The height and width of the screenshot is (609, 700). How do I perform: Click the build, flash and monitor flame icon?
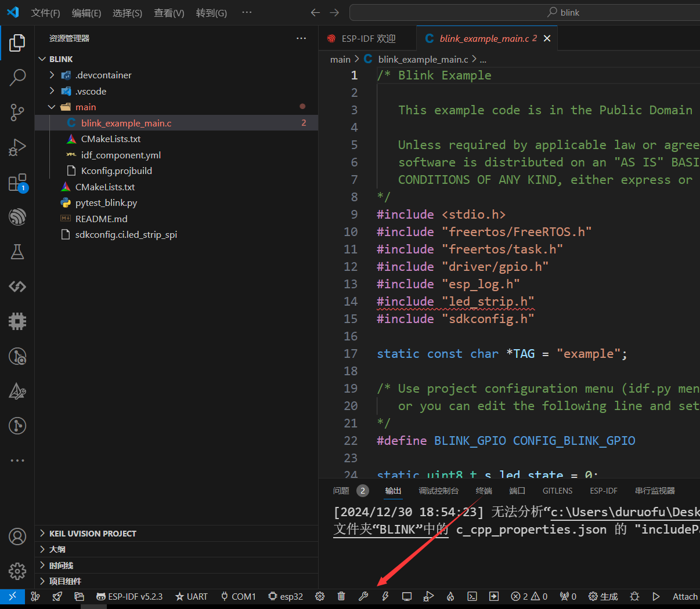(x=450, y=596)
